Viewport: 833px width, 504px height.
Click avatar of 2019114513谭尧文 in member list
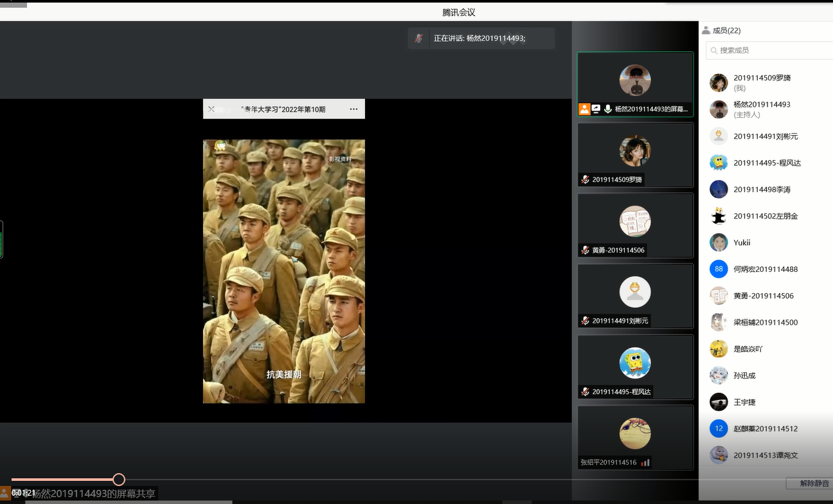pos(719,455)
